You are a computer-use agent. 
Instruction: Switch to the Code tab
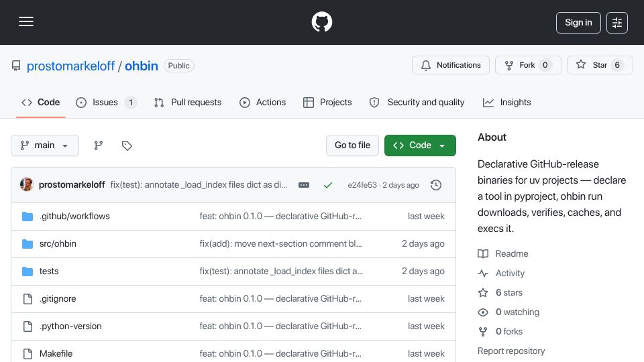(41, 102)
